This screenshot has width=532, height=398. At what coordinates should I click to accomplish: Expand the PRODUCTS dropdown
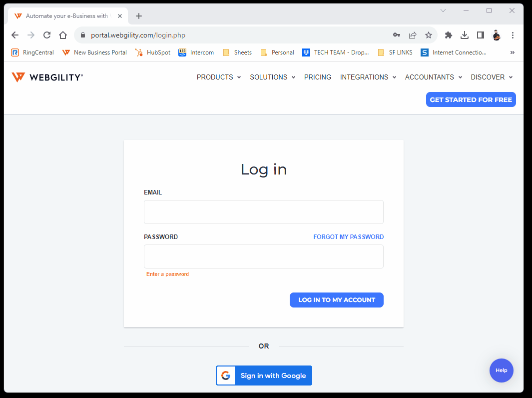[x=218, y=77]
